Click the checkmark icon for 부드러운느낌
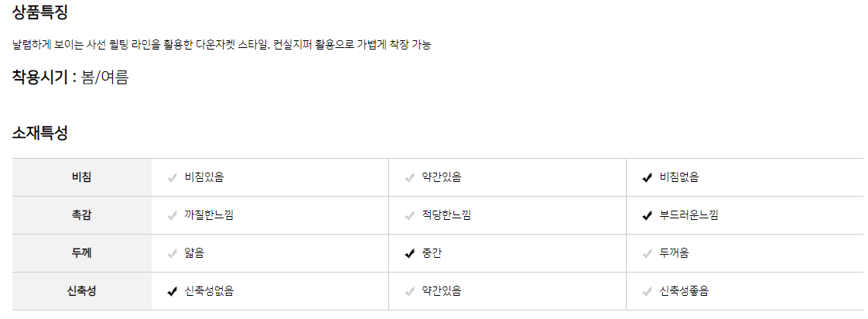Image resolution: width=868 pixels, height=319 pixels. pyautogui.click(x=647, y=215)
